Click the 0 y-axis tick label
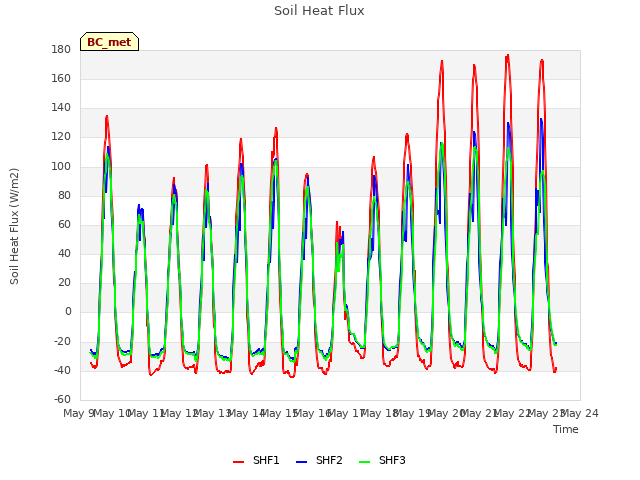The image size is (640, 480). click(68, 312)
